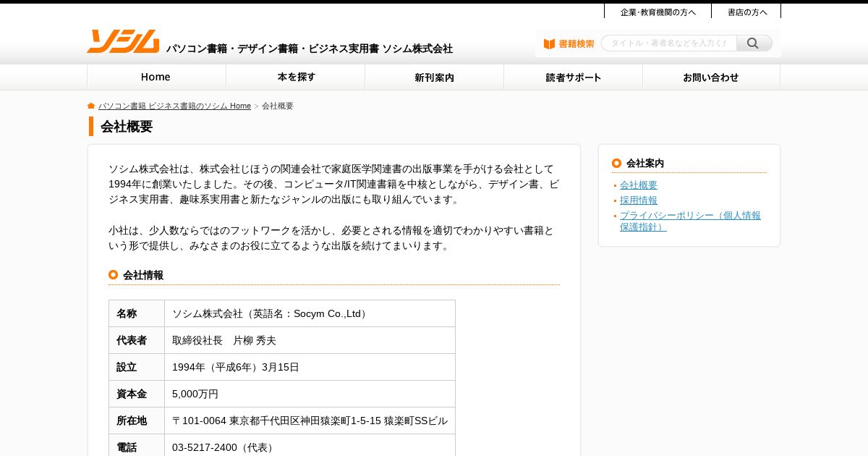This screenshot has width=868, height=456.
Task: Click the magnifier search button
Action: pos(754,43)
